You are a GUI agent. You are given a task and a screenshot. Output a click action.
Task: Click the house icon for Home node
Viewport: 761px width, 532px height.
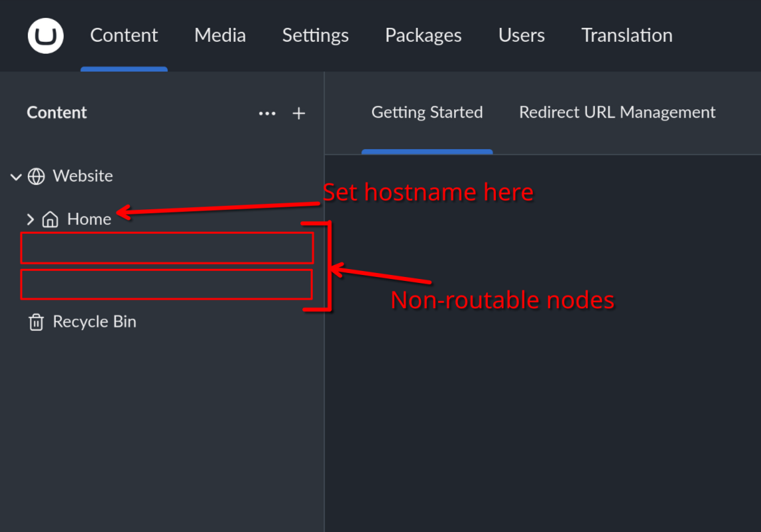pos(50,219)
